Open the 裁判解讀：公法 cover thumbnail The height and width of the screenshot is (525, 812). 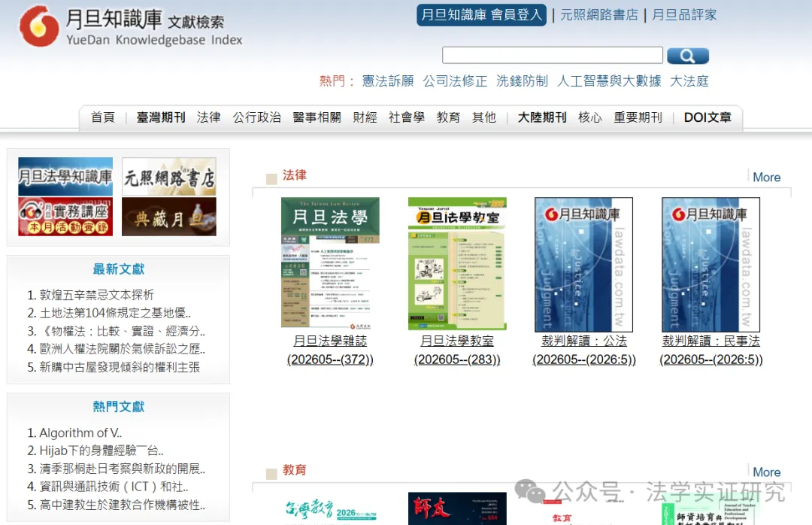coord(583,264)
